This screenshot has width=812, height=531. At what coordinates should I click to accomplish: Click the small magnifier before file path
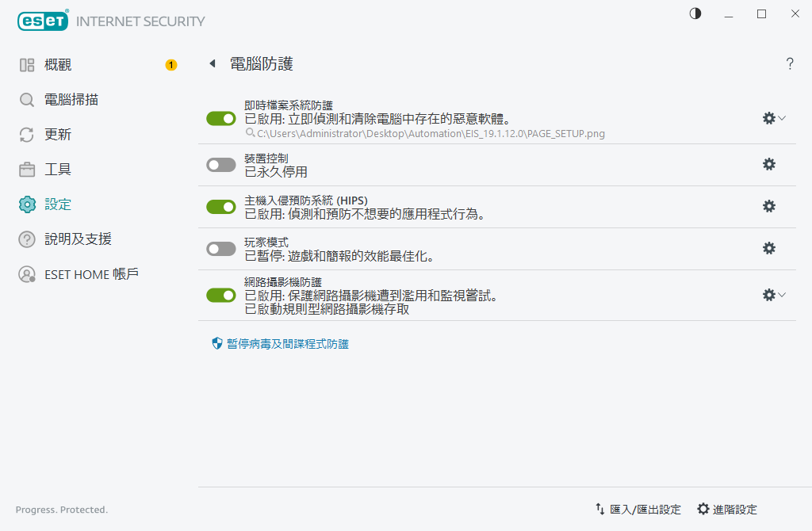pyautogui.click(x=250, y=133)
